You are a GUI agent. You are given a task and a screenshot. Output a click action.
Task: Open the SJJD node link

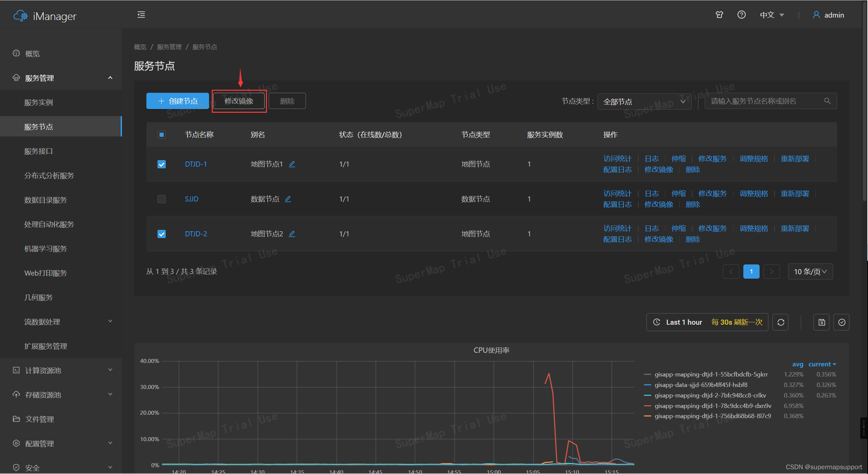[x=192, y=199]
